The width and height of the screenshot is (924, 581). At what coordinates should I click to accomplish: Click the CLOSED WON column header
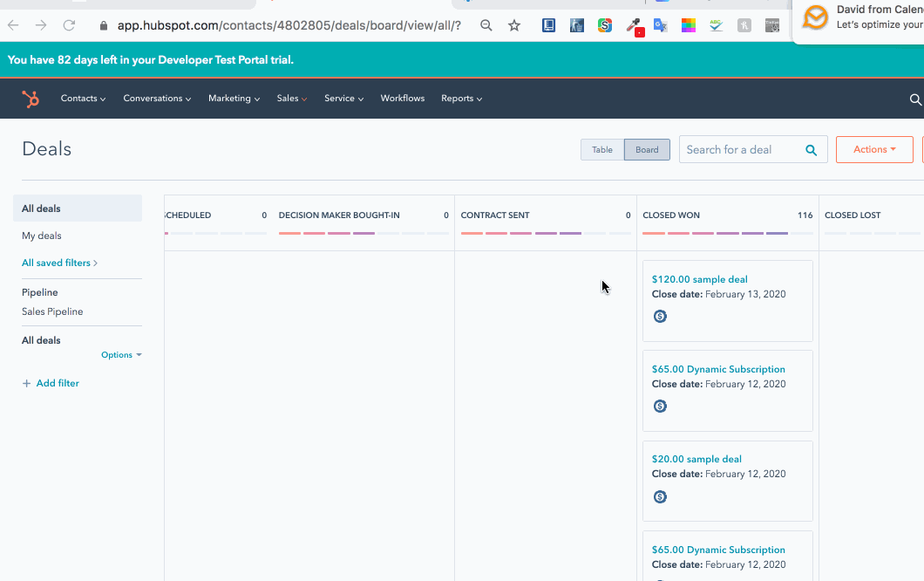pos(671,215)
